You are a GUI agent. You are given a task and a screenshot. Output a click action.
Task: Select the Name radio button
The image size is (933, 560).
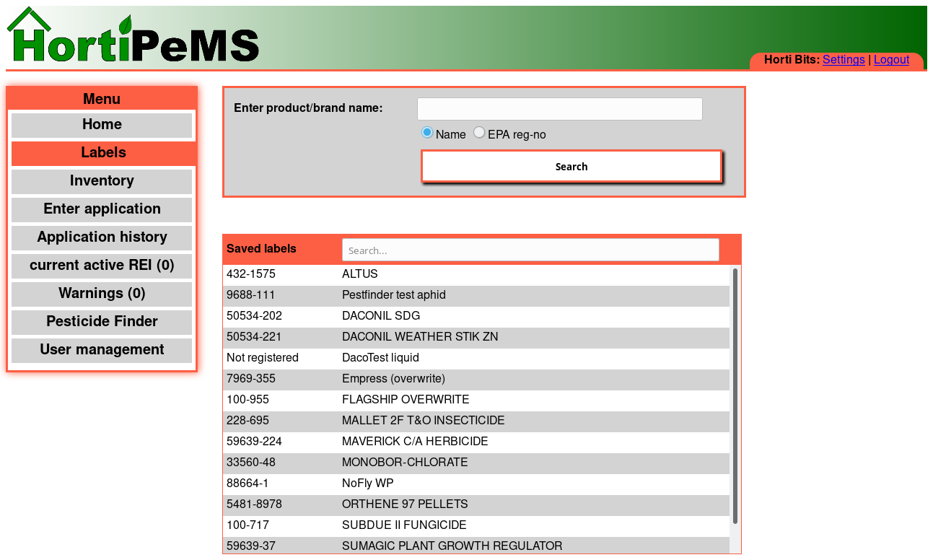click(x=426, y=132)
